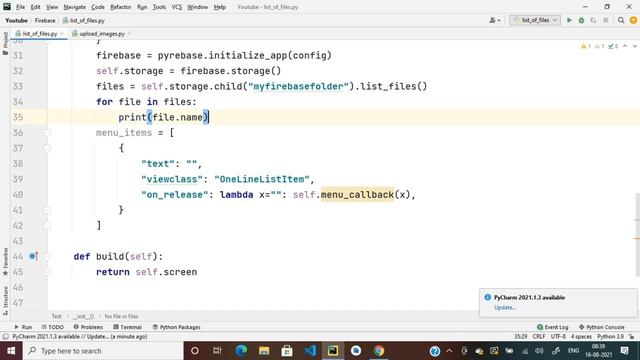The height and width of the screenshot is (360, 640).
Task: Open the Refactor menu
Action: 120,7
